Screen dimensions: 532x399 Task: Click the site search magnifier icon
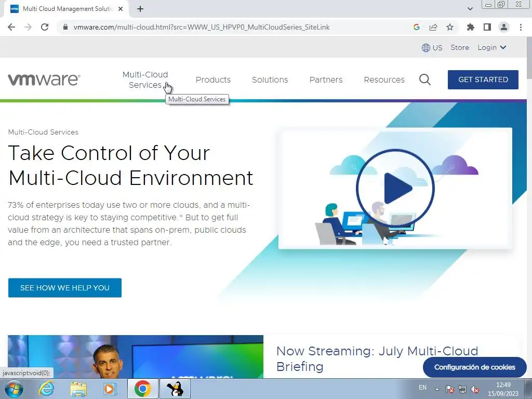click(x=425, y=79)
